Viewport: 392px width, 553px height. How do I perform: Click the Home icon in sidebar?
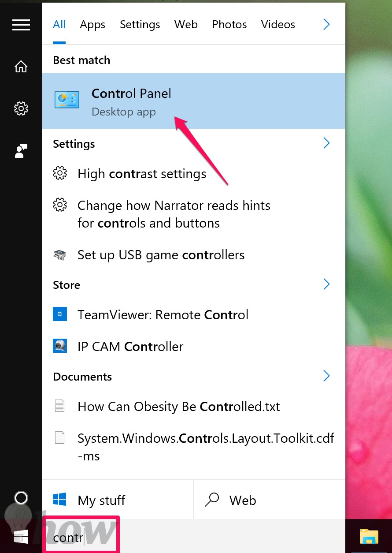pyautogui.click(x=21, y=67)
